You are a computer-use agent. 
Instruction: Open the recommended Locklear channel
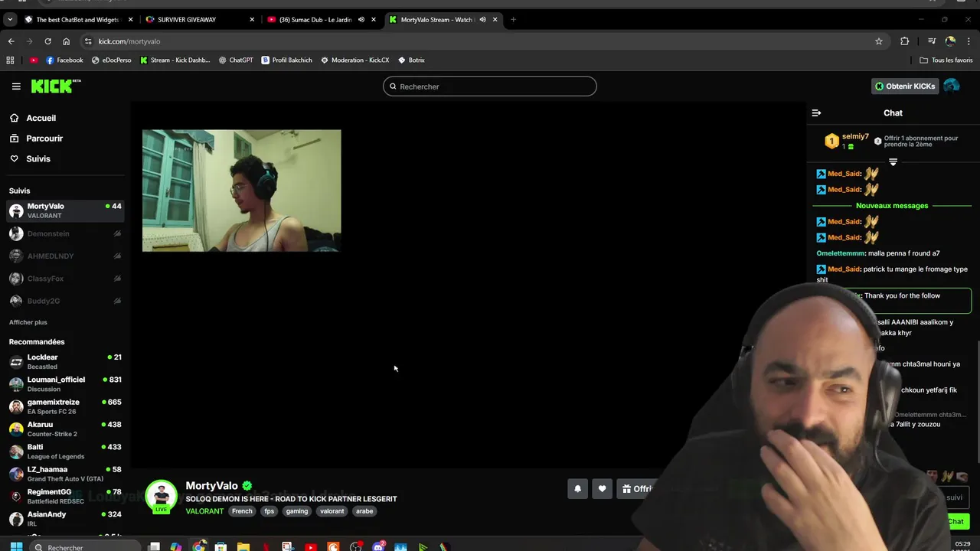(x=65, y=361)
